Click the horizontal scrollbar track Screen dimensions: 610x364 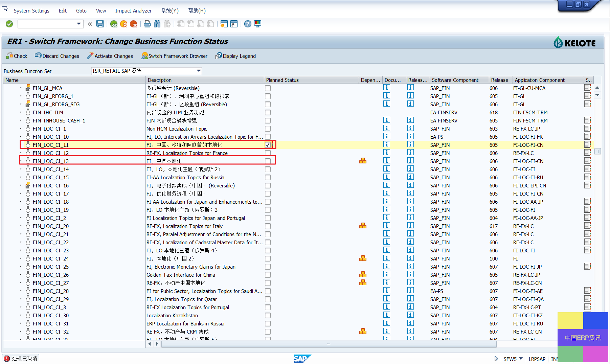pyautogui.click(x=329, y=344)
